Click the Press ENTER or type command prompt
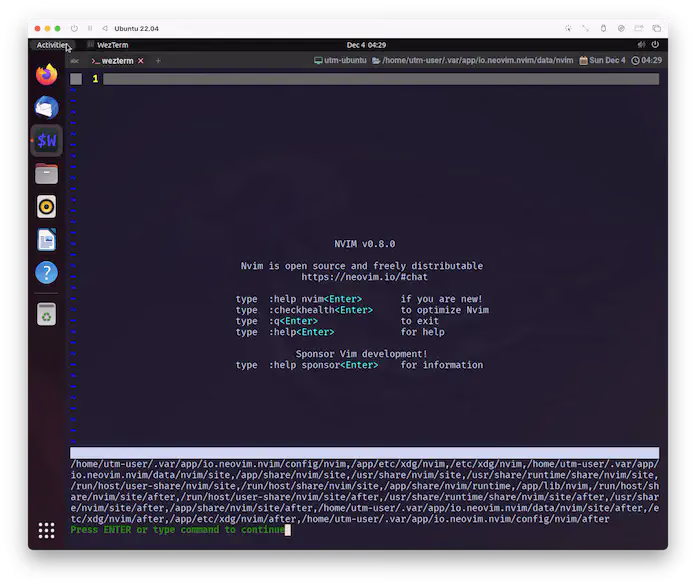Image resolution: width=696 pixels, height=587 pixels. tap(178, 530)
